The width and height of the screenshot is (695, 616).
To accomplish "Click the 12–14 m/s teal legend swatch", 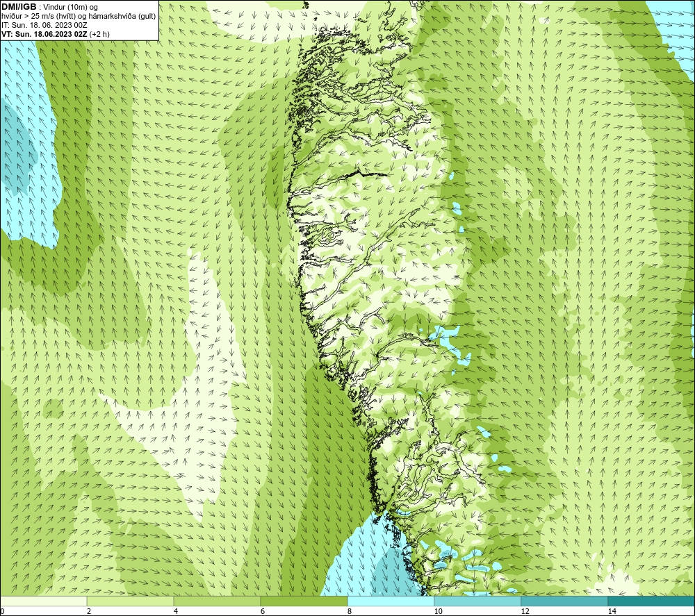I will click(x=564, y=601).
